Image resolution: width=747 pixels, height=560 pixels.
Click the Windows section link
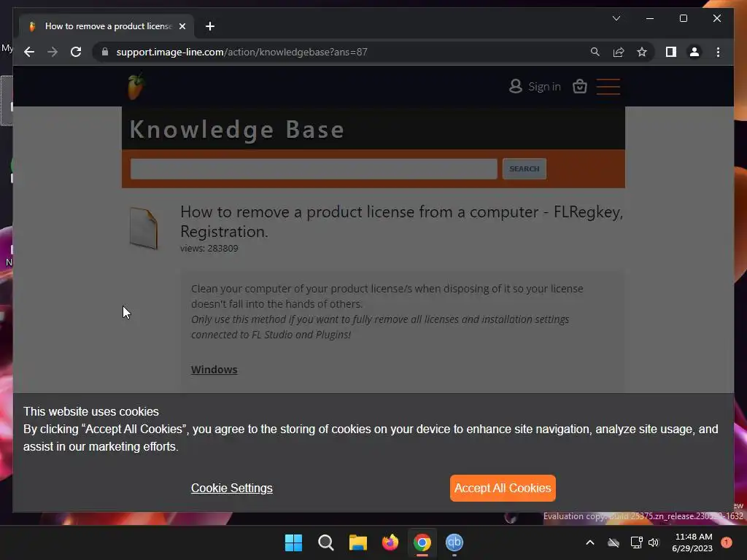point(214,370)
